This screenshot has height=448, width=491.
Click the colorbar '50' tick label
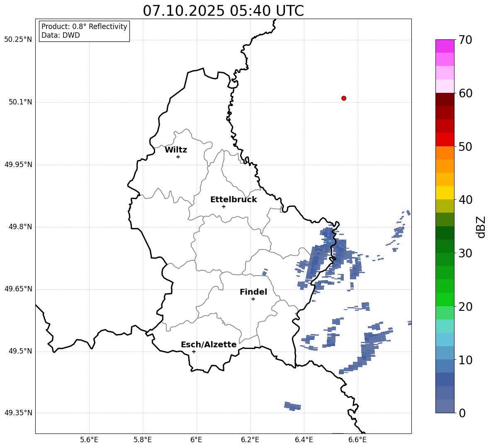[x=465, y=146]
